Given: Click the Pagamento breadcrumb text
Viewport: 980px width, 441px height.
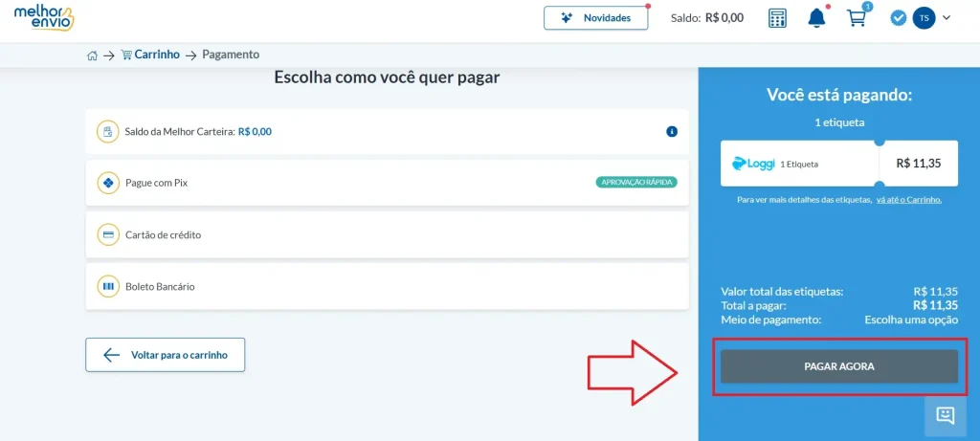Looking at the screenshot, I should click(x=231, y=55).
